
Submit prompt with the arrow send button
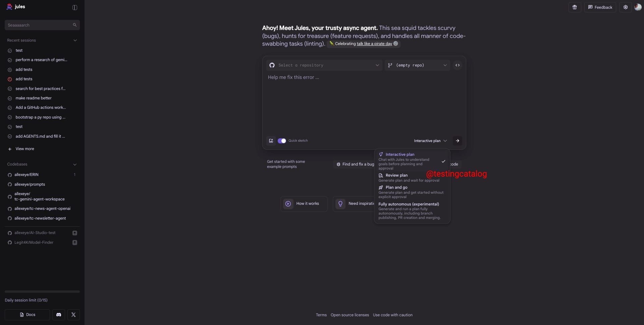457,141
